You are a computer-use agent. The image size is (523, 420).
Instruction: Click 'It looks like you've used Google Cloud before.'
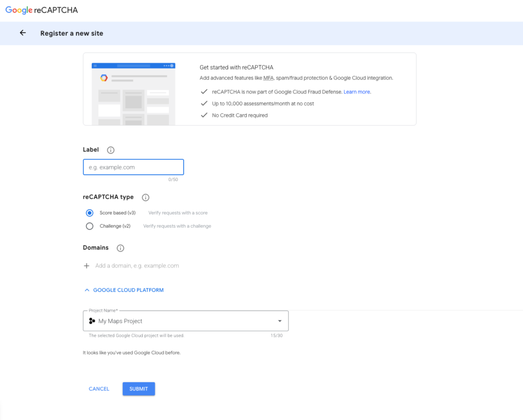coord(132,353)
